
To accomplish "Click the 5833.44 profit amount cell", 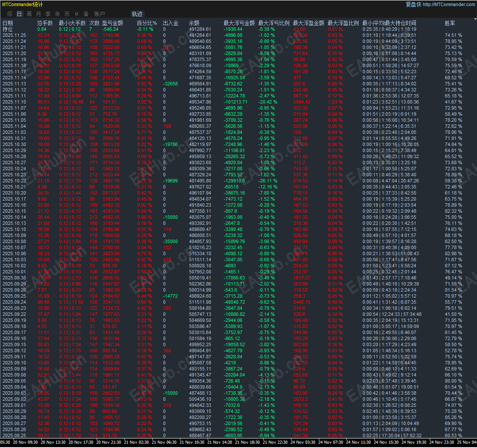I will (111, 175).
